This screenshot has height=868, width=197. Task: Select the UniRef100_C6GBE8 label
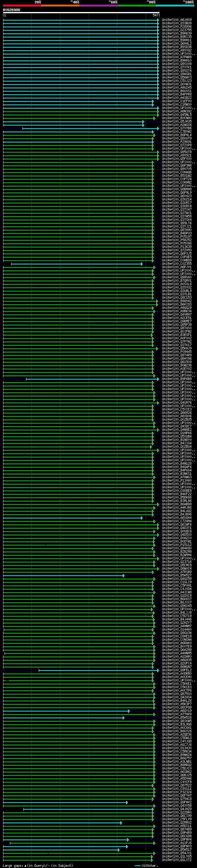coord(177,491)
